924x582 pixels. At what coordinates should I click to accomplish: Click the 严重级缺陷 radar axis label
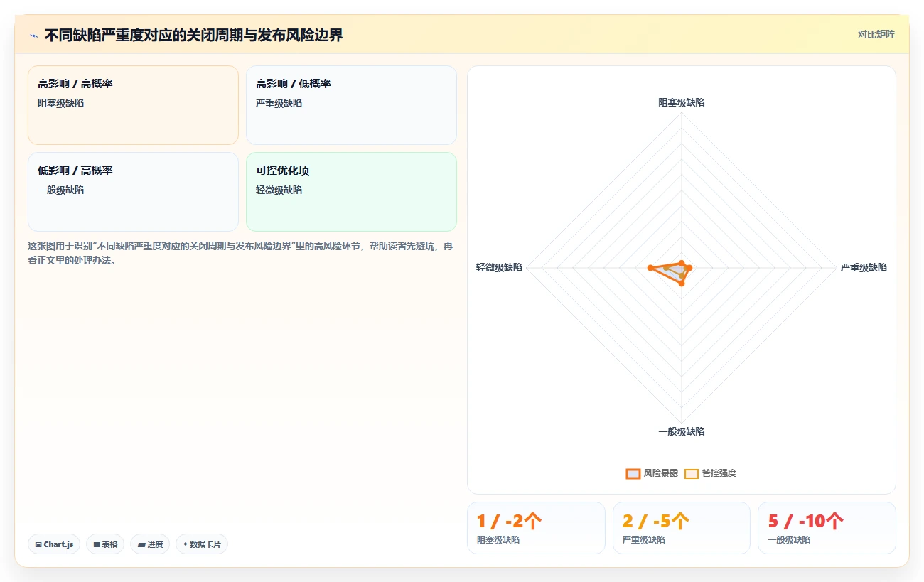coord(864,267)
